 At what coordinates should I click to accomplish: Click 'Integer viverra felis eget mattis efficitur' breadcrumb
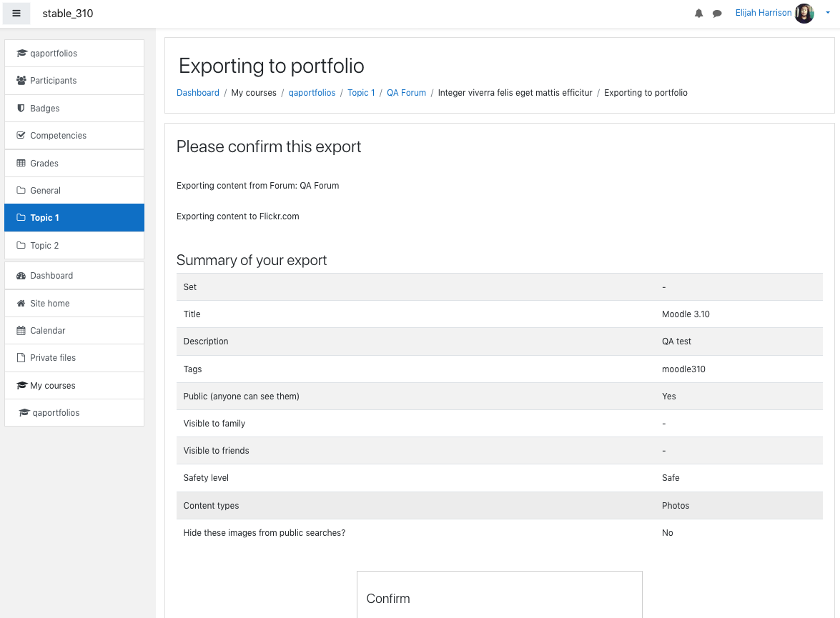pos(515,93)
